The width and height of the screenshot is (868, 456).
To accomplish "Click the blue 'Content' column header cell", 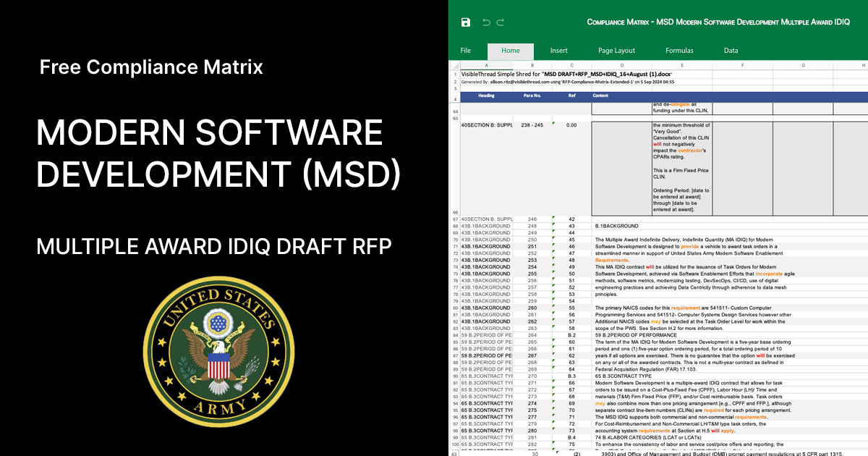I will coord(603,96).
